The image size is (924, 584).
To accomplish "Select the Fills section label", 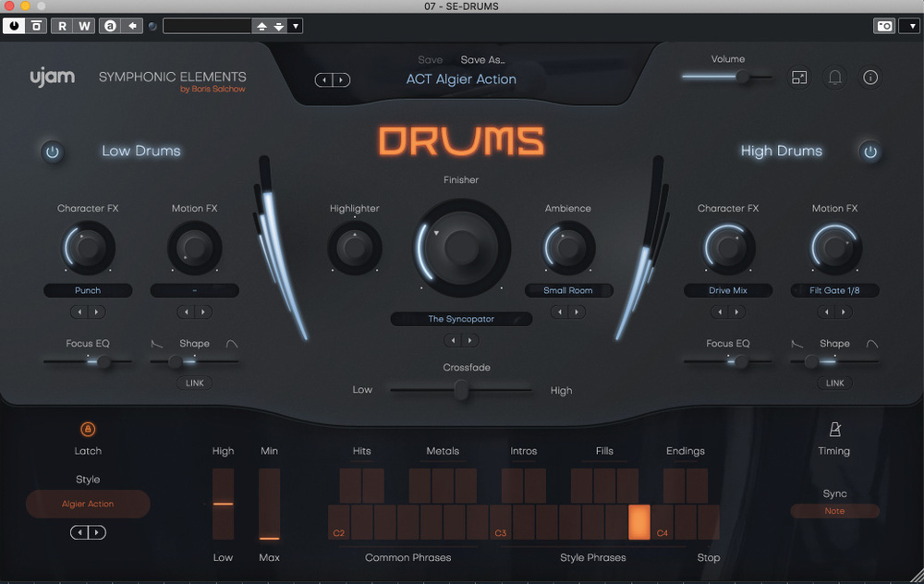I will pyautogui.click(x=604, y=451).
